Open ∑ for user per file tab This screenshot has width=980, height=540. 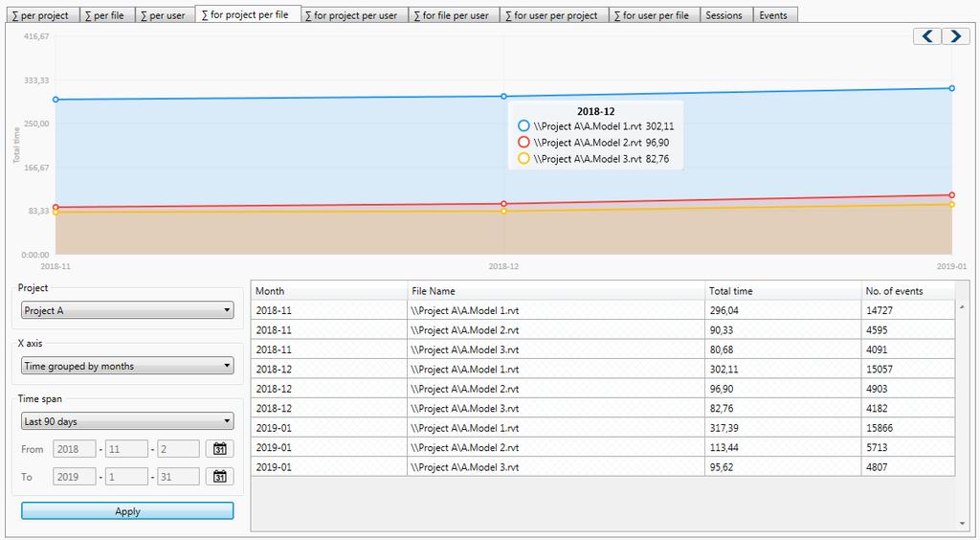coord(654,15)
